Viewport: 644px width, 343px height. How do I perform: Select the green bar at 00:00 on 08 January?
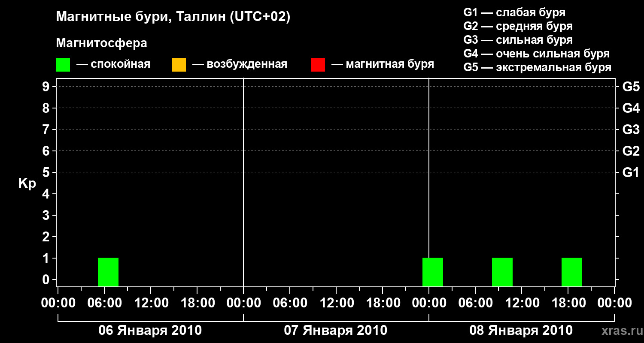tap(433, 272)
